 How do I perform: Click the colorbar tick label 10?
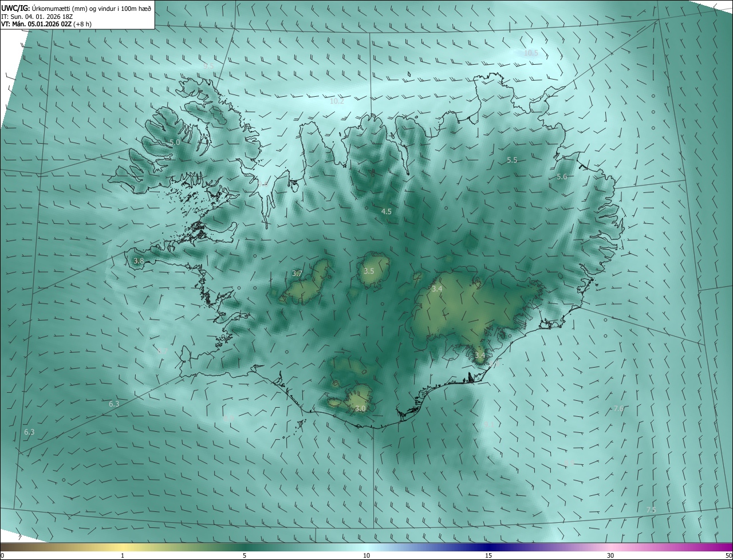point(366,555)
